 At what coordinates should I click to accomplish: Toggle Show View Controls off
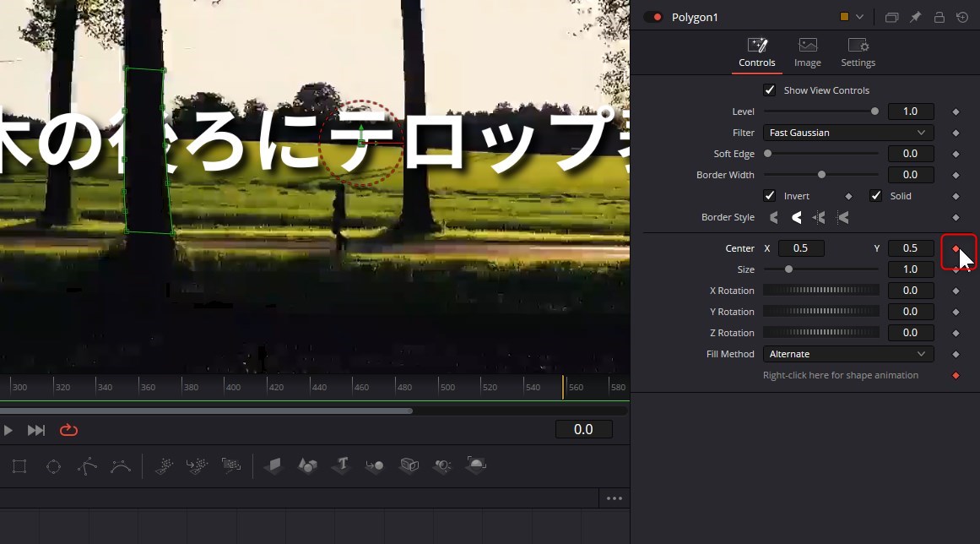pos(769,90)
